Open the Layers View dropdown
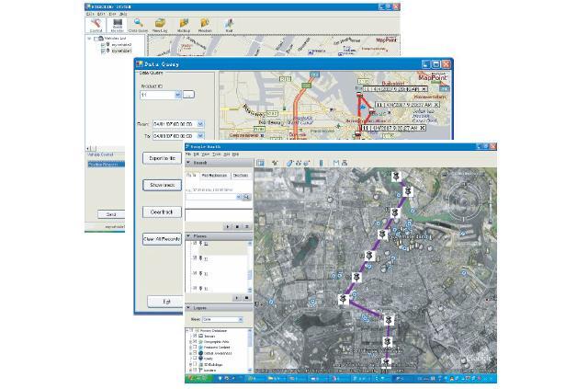Screen dimensions: 588x389 240,319
